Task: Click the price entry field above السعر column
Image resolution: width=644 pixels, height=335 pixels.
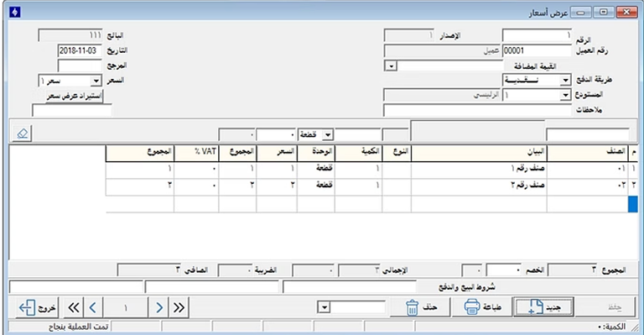Action: coord(276,135)
